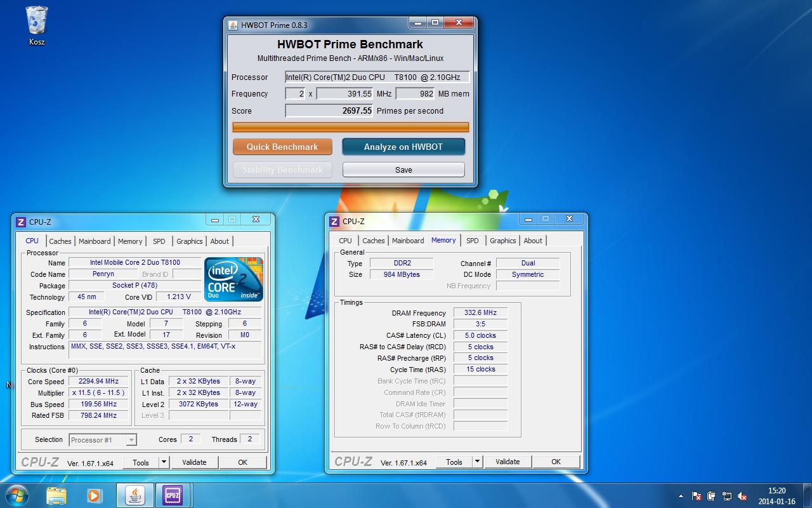Viewport: 812px width, 508px height.
Task: Open About tab in left CPU-Z window
Action: tap(219, 241)
